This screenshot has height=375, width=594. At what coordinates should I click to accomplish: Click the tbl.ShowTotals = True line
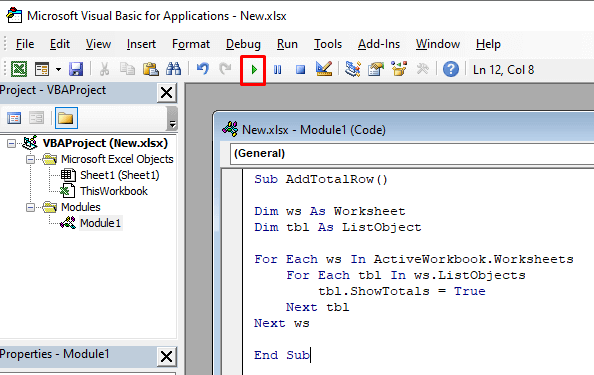(x=402, y=291)
